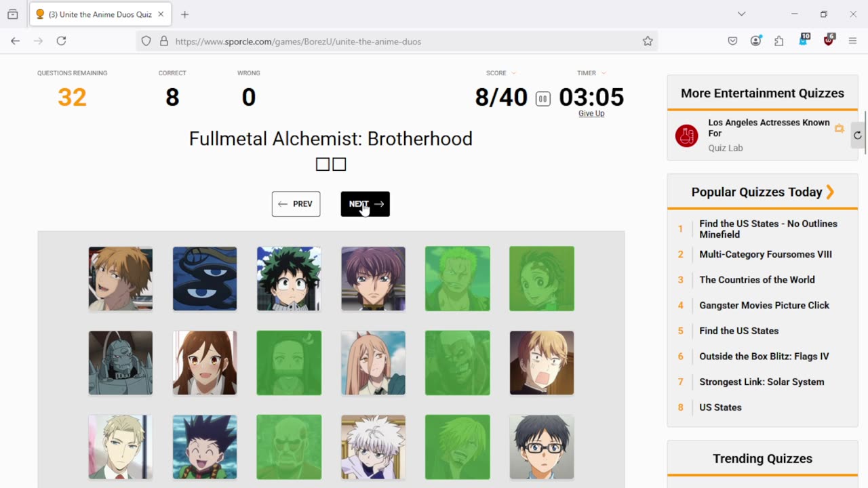Reload the current page
The width and height of the screenshot is (868, 488).
(61, 41)
